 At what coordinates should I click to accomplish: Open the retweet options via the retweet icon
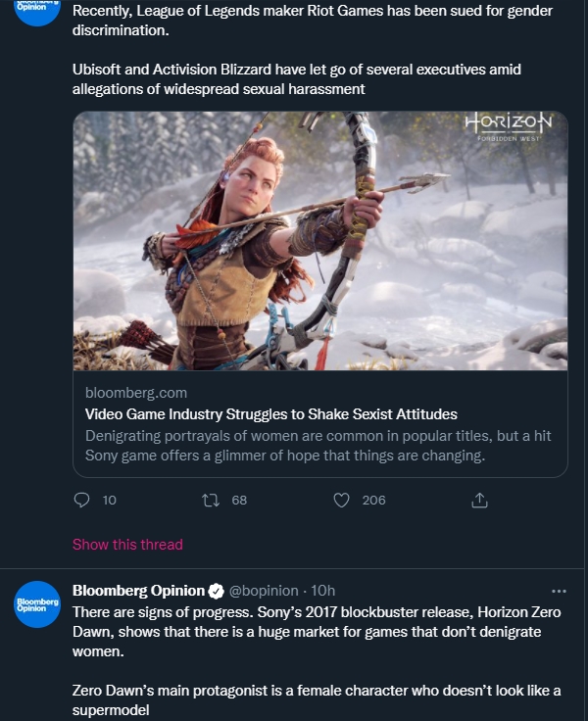click(x=210, y=500)
